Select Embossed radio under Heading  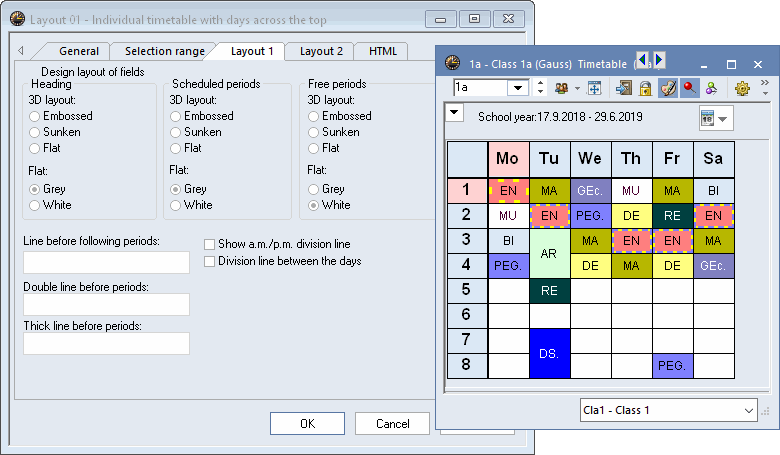pyautogui.click(x=35, y=117)
